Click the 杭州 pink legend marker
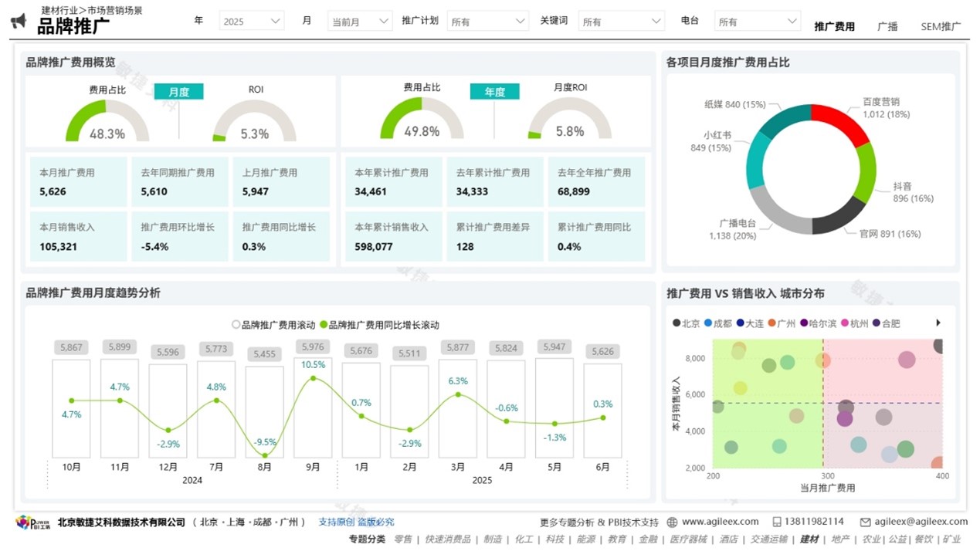The height and width of the screenshot is (551, 980). (845, 323)
